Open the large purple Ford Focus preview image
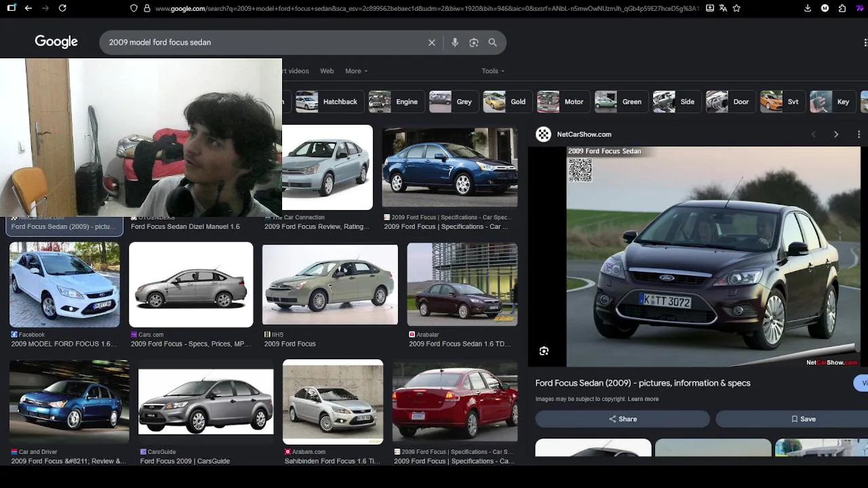Viewport: 868px width, 488px height. click(x=713, y=257)
